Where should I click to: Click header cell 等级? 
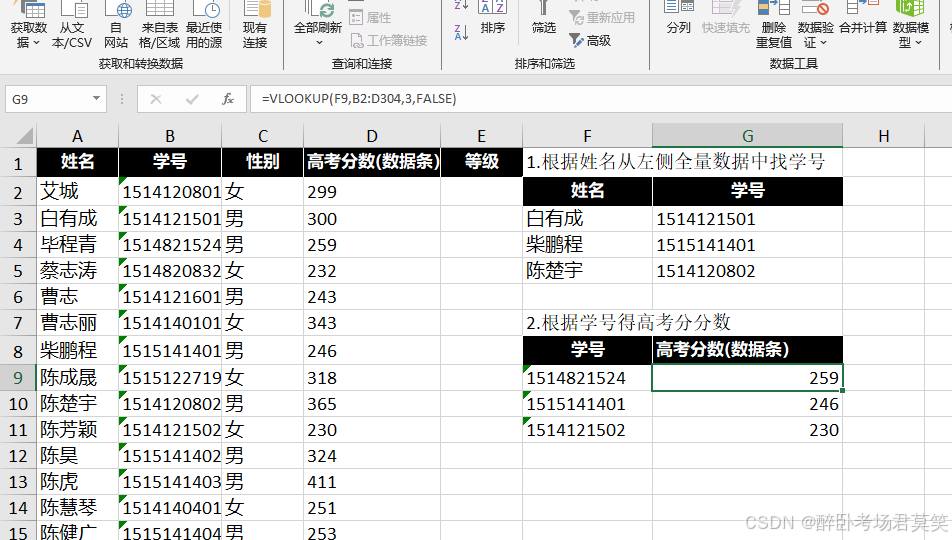[x=481, y=162]
